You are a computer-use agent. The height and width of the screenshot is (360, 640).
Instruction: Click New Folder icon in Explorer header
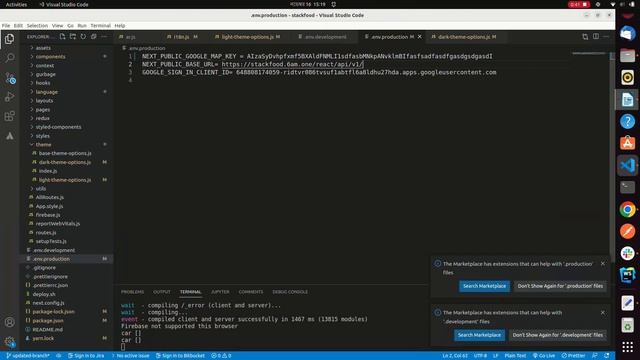point(73,37)
